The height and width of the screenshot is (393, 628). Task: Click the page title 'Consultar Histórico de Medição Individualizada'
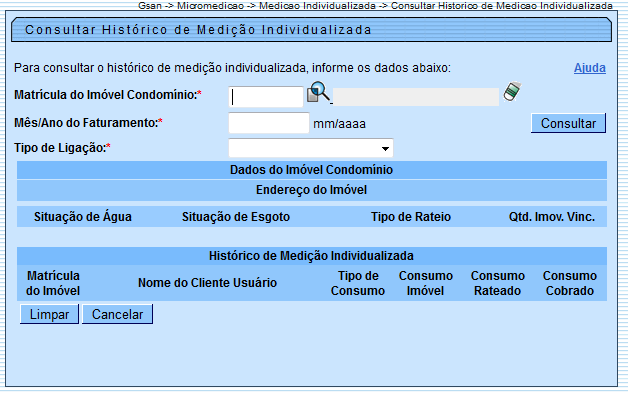198,30
